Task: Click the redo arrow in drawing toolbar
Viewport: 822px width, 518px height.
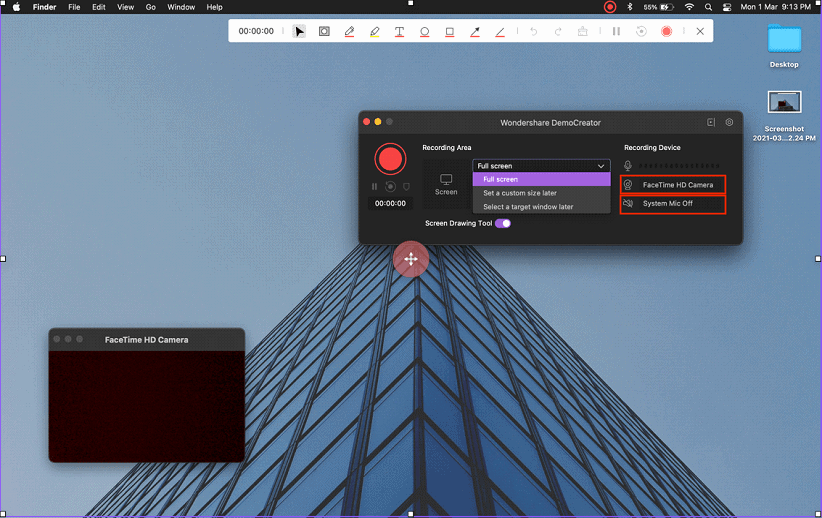Action: [x=558, y=31]
